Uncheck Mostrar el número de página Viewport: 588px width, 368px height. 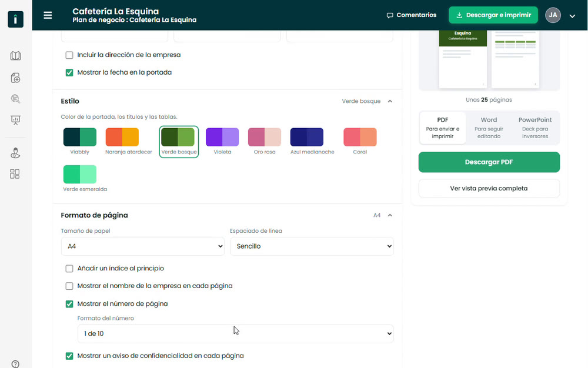[69, 303]
